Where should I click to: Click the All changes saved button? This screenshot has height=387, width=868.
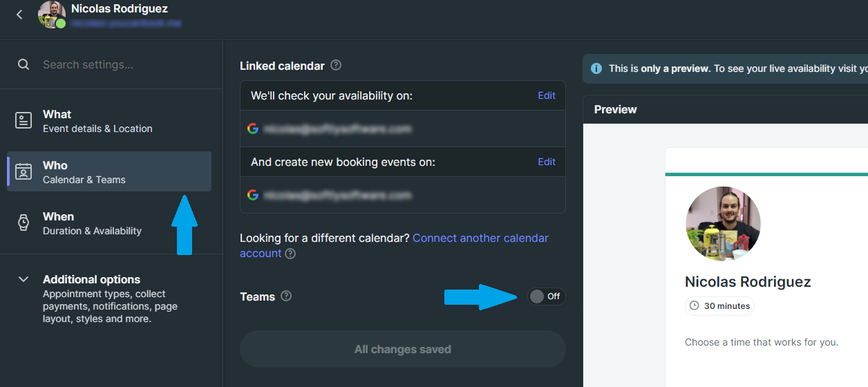pyautogui.click(x=403, y=349)
